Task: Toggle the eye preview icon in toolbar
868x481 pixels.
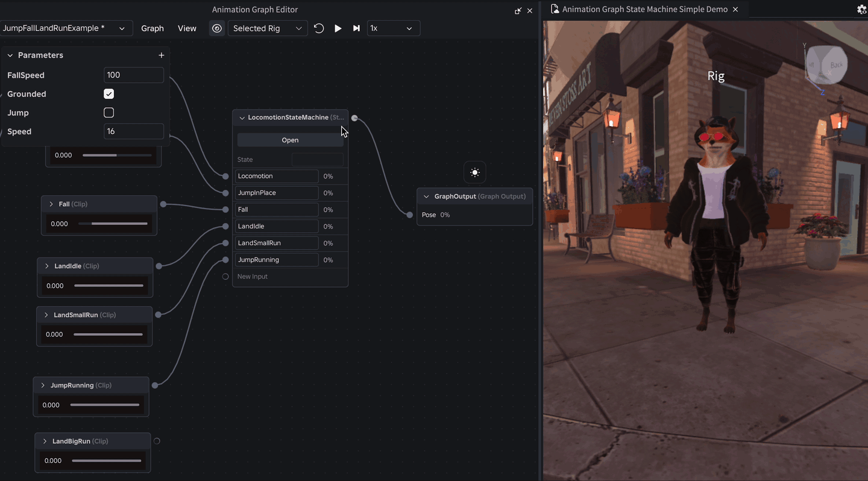Action: point(217,28)
